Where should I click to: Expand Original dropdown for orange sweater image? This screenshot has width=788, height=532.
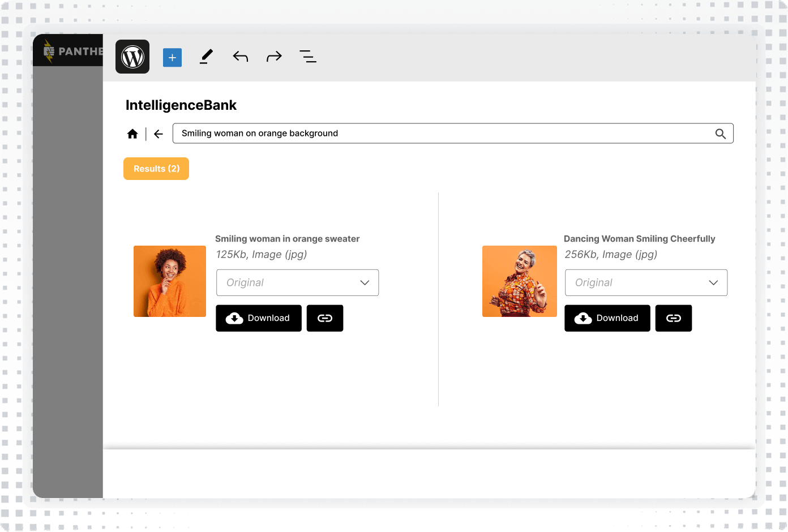click(297, 282)
